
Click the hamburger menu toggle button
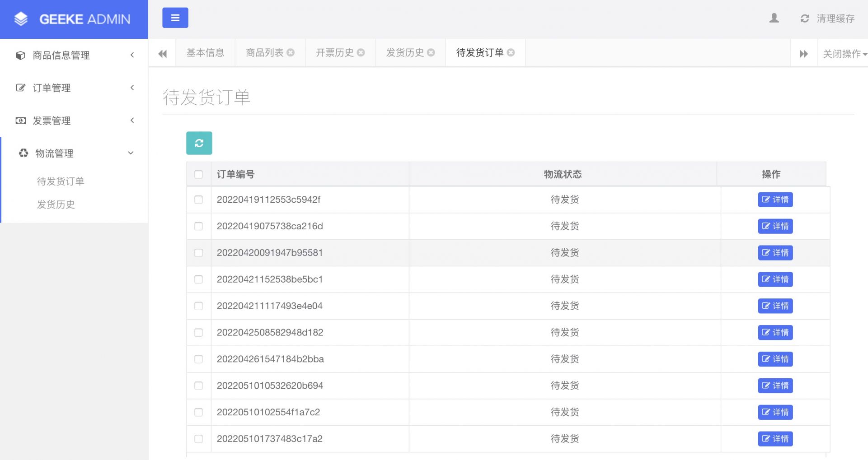point(175,18)
